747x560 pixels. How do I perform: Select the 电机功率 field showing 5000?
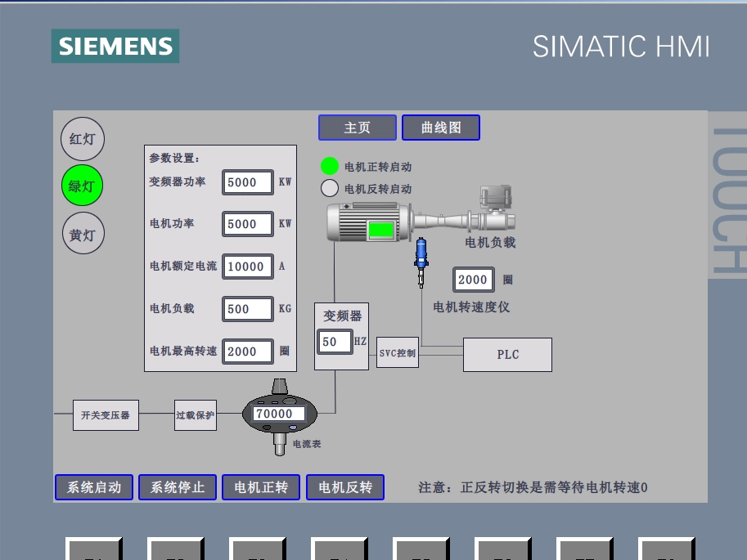248,224
